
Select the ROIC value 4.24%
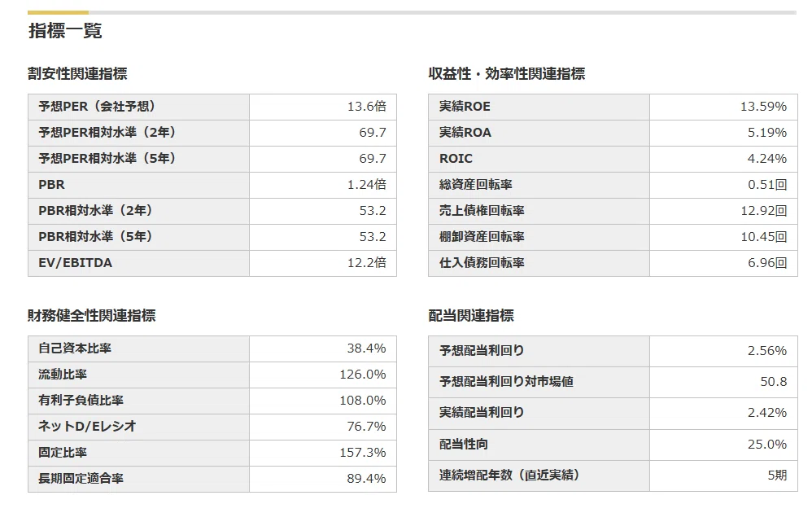(x=767, y=159)
